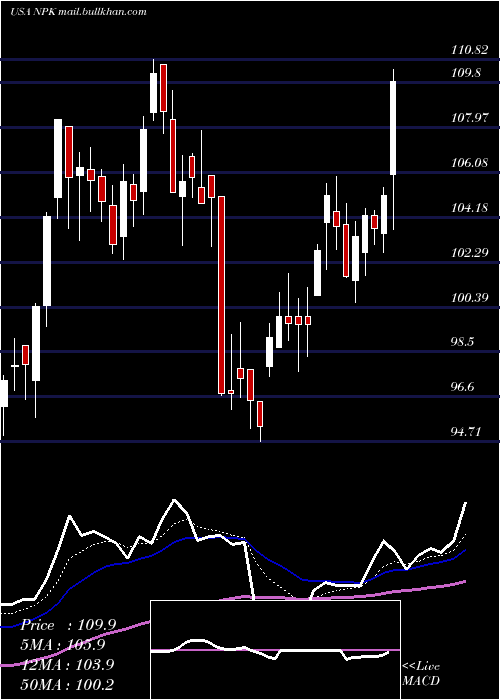Click the '5MA : 105.9' readout

[x=62, y=645]
